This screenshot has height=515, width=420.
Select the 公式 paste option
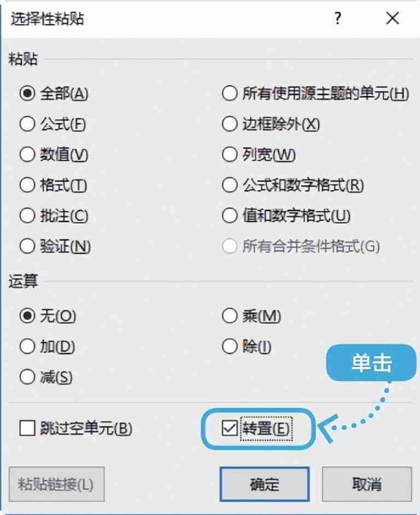click(27, 124)
